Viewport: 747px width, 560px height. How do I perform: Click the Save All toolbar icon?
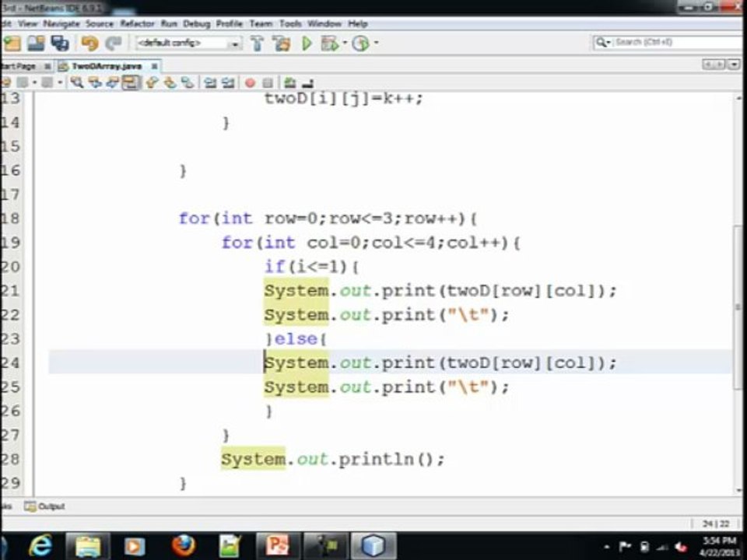(60, 44)
